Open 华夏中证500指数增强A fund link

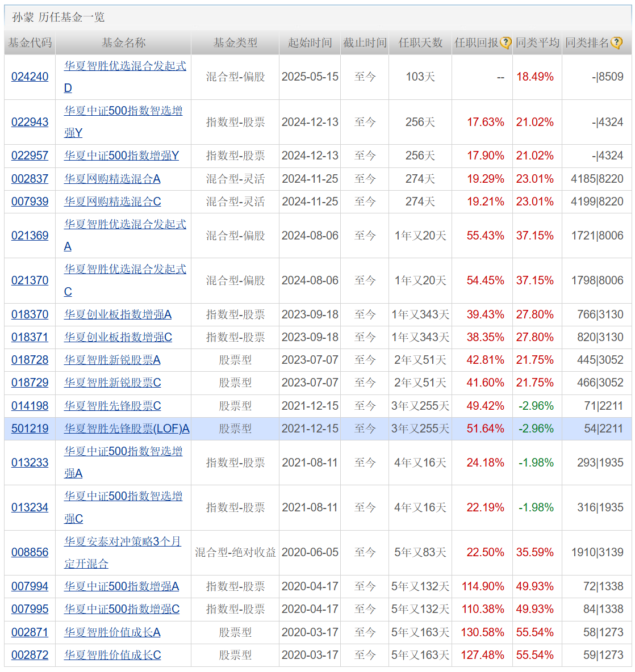(x=122, y=586)
